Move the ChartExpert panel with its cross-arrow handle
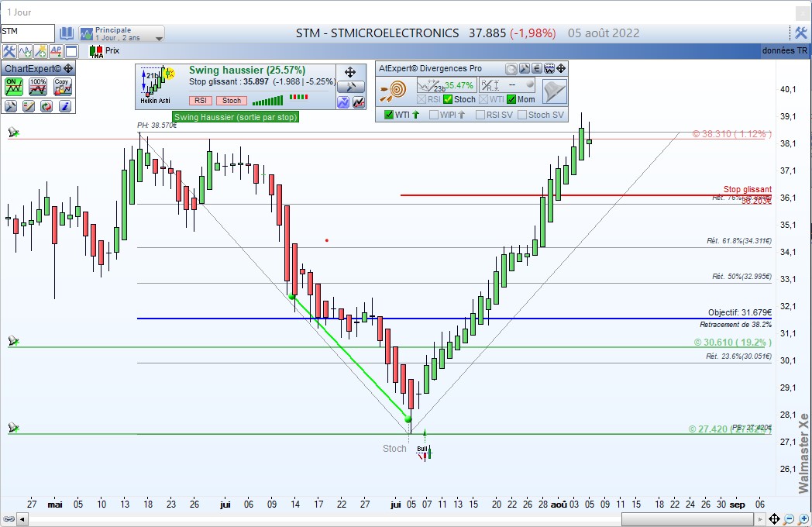This screenshot has width=812, height=527. 68,68
